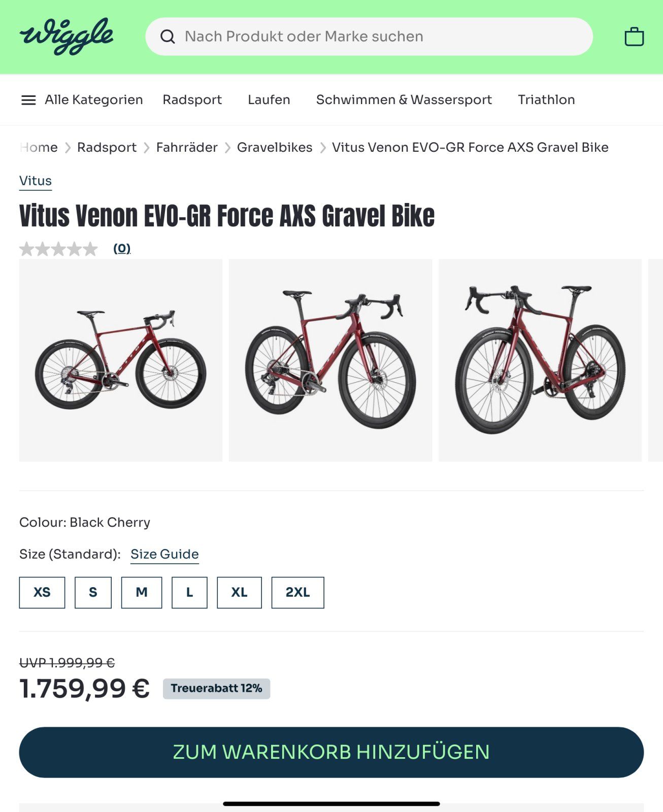Viewport: 663px width, 812px height.
Task: Open the Triathlon menu item
Action: point(546,100)
